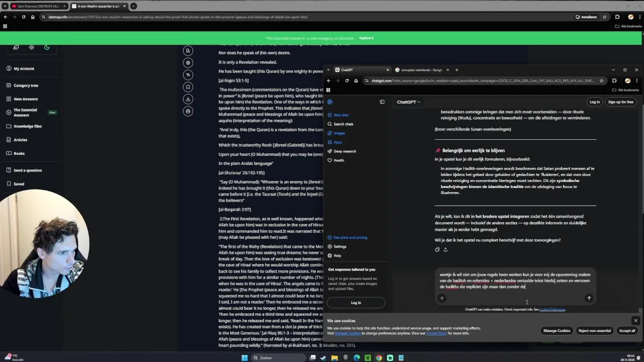The height and width of the screenshot is (362, 644).
Task: Open Send a question on IslamQA sidebar
Action: (x=24, y=170)
